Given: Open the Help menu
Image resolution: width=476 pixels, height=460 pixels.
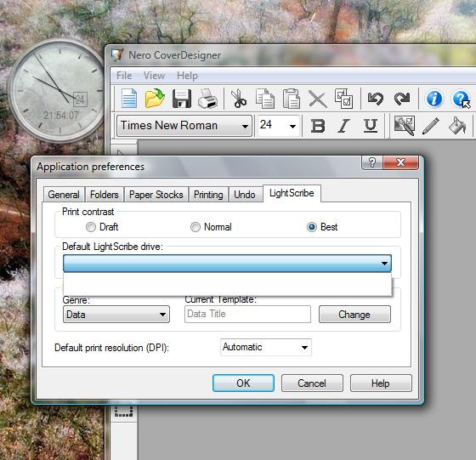Looking at the screenshot, I should (187, 76).
